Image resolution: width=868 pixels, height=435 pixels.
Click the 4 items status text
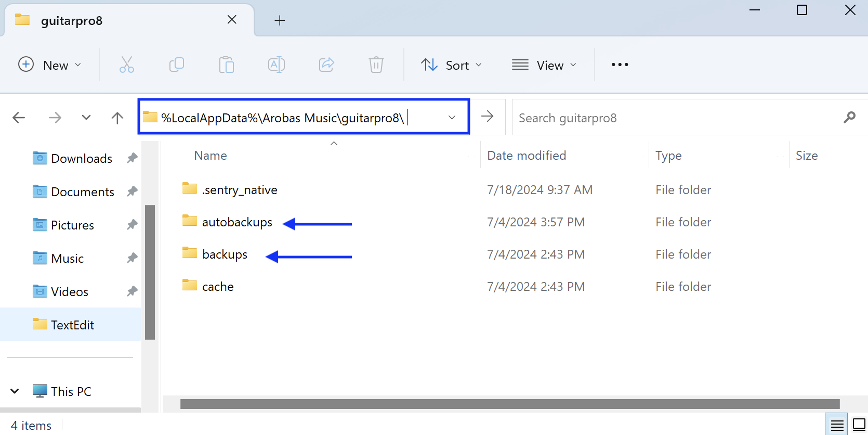[x=31, y=426]
